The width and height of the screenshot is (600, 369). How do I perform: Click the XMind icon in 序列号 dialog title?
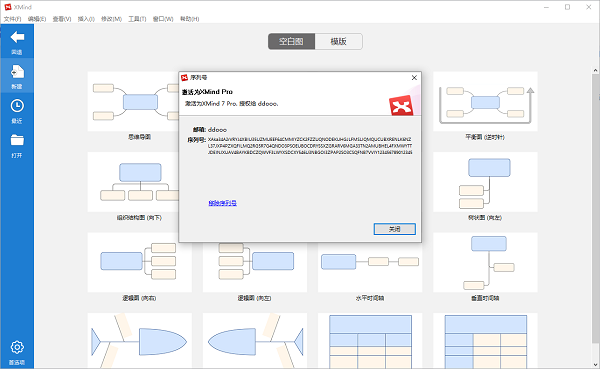point(184,78)
